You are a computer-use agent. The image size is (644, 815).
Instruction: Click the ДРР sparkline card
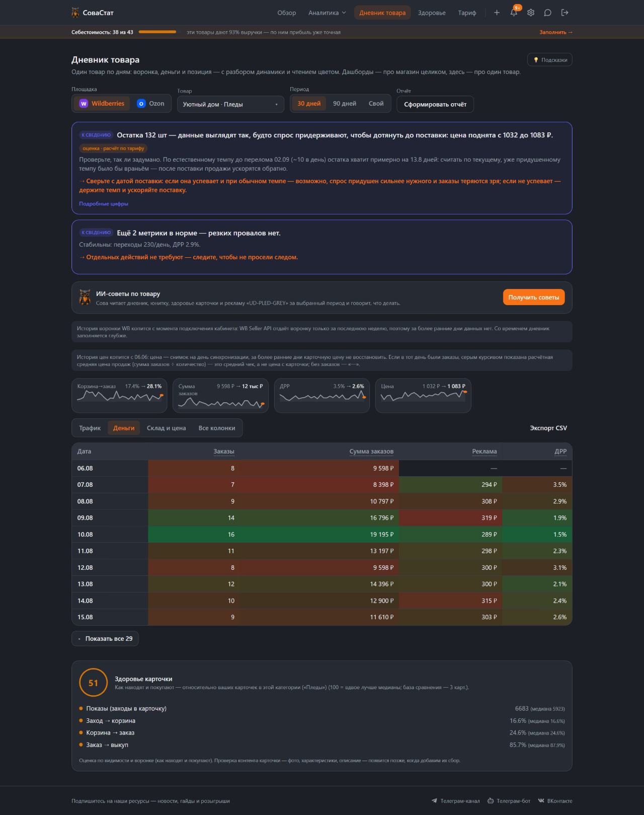[x=322, y=395]
